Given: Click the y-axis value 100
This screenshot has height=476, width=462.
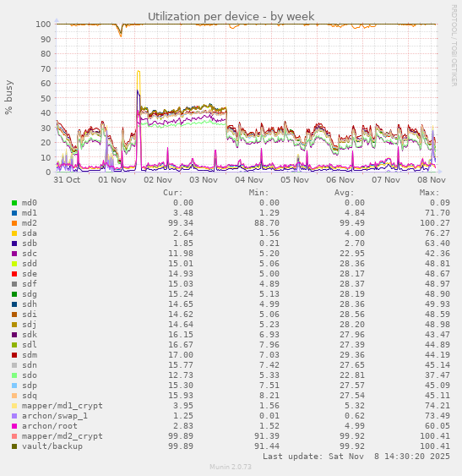Looking at the screenshot, I should (x=43, y=24).
